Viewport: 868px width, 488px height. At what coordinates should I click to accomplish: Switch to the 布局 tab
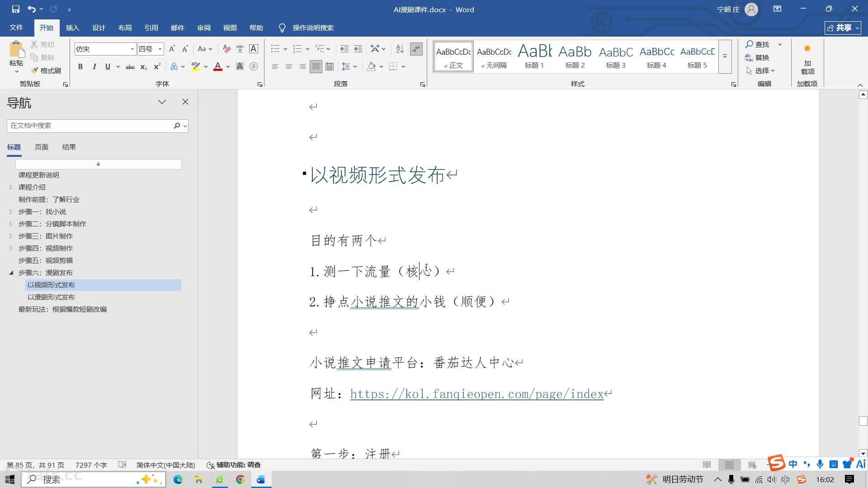[x=125, y=28]
